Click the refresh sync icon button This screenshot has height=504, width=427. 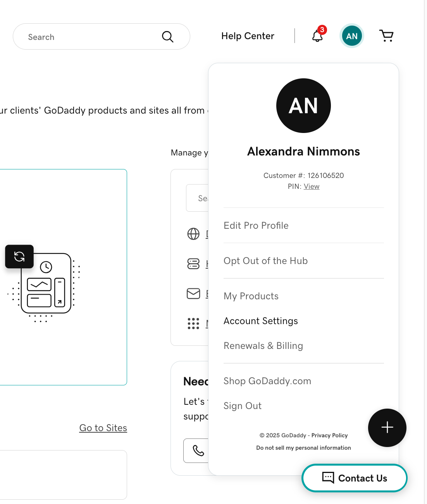click(19, 256)
